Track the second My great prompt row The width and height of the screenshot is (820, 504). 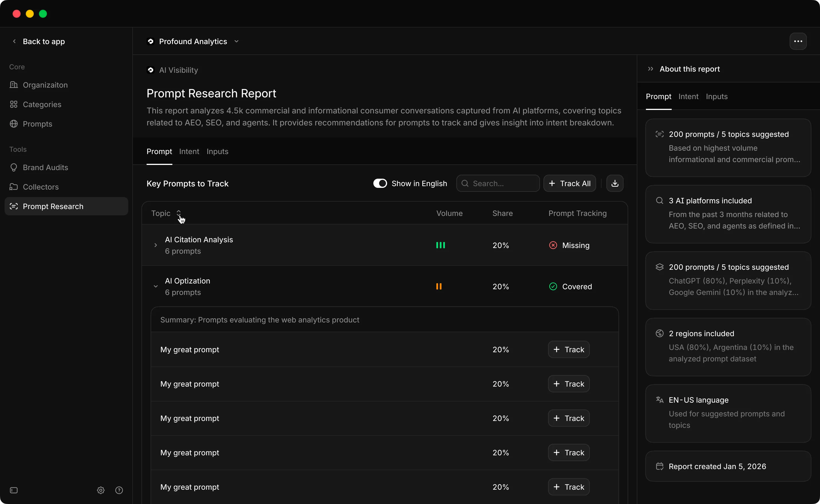pyautogui.click(x=569, y=384)
